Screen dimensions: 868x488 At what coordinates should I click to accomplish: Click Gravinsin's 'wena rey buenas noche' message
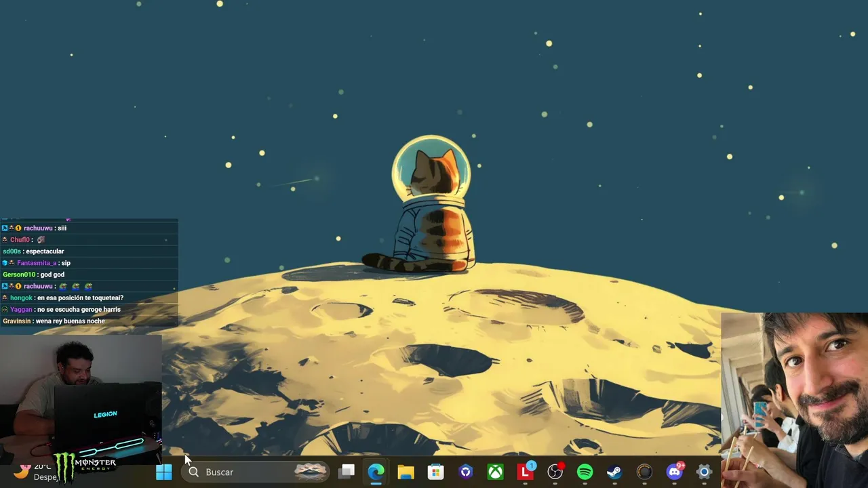[71, 321]
